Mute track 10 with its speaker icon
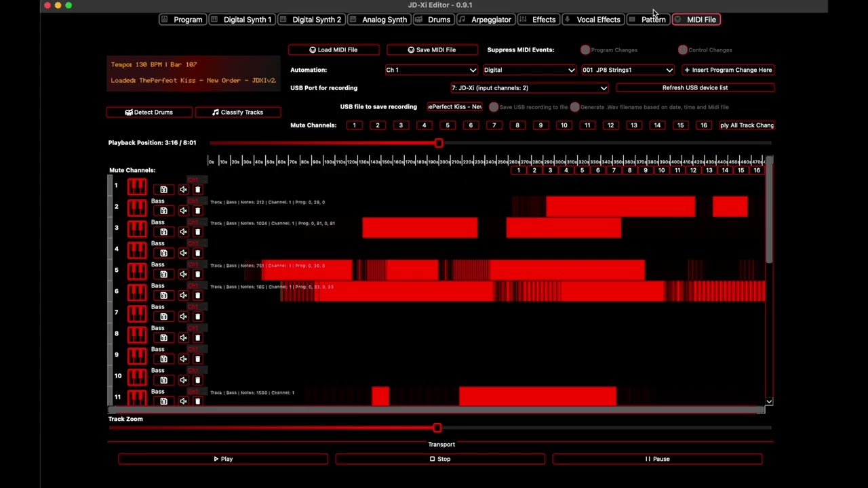The image size is (868, 488). [x=183, y=380]
